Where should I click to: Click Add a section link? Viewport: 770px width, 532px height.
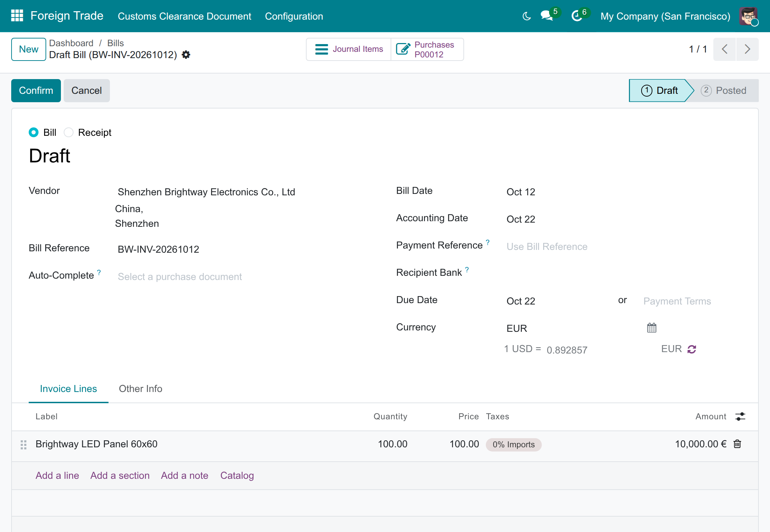[120, 476]
